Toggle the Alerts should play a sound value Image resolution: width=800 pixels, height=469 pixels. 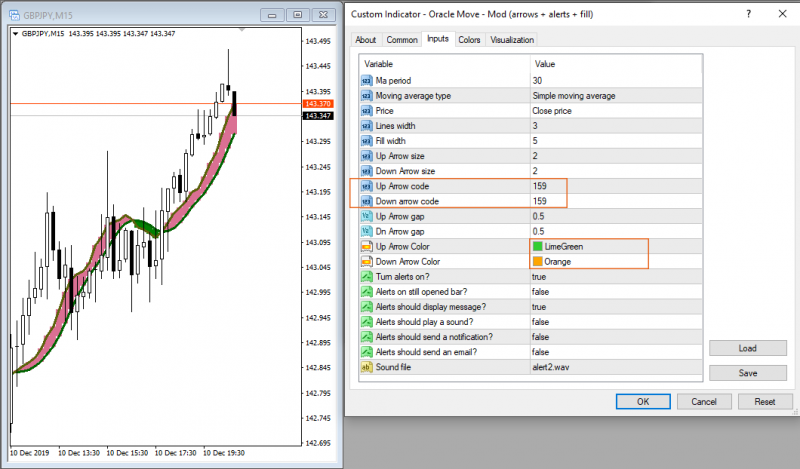616,322
